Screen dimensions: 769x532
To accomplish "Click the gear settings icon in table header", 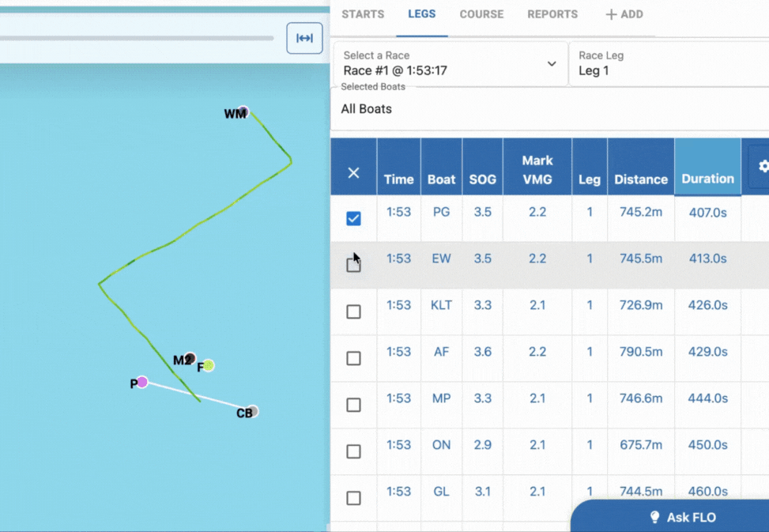I will click(x=763, y=166).
